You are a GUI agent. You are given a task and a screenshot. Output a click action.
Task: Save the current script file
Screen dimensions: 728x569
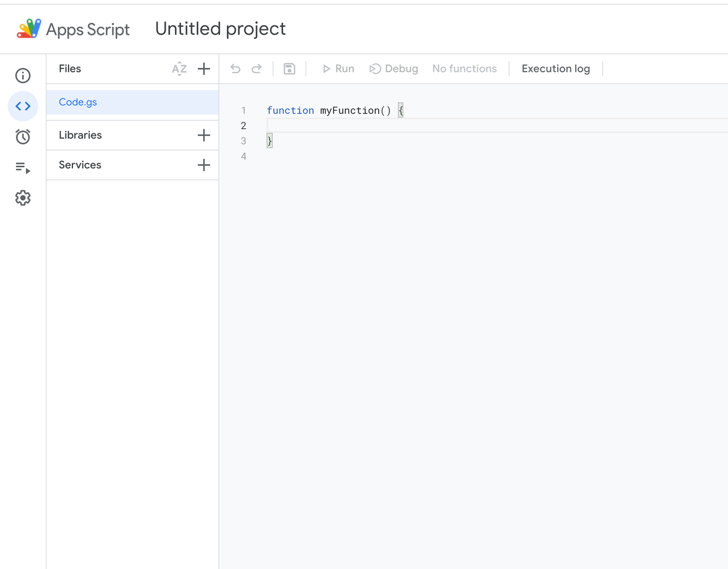(289, 68)
